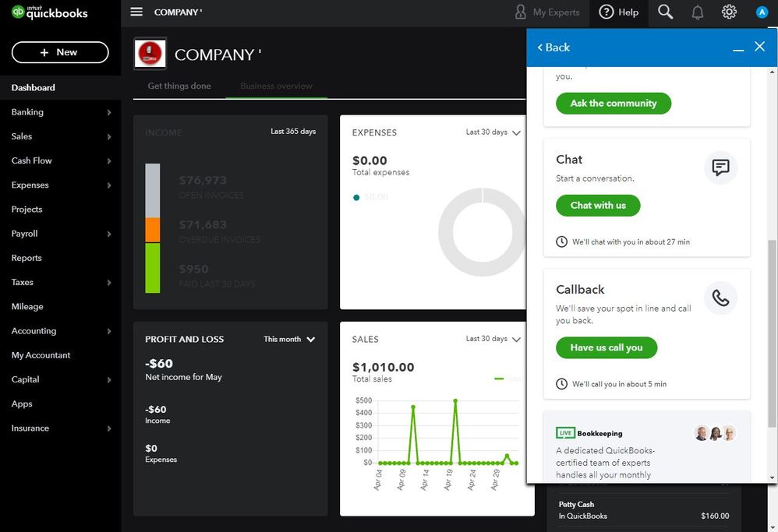The image size is (778, 532).
Task: Switch to Business overview tab
Action: point(277,86)
